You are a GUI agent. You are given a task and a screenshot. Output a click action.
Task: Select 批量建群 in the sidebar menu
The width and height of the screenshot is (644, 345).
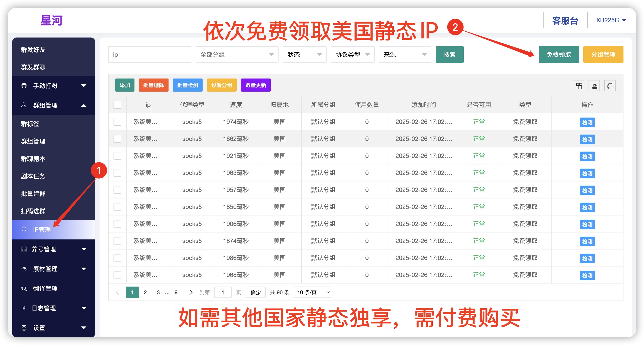[x=33, y=194]
